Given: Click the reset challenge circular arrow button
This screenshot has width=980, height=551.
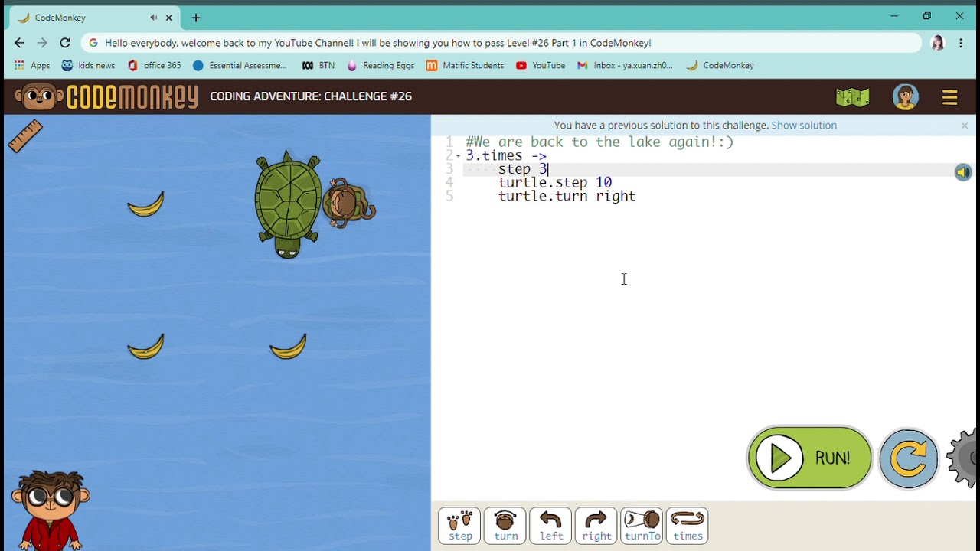Looking at the screenshot, I should (909, 458).
